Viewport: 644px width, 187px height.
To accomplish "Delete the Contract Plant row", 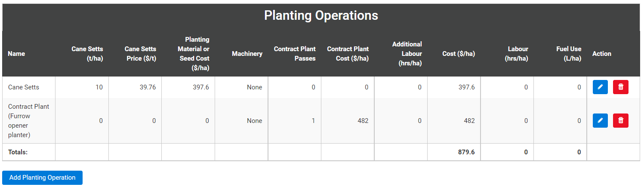I will click(620, 121).
